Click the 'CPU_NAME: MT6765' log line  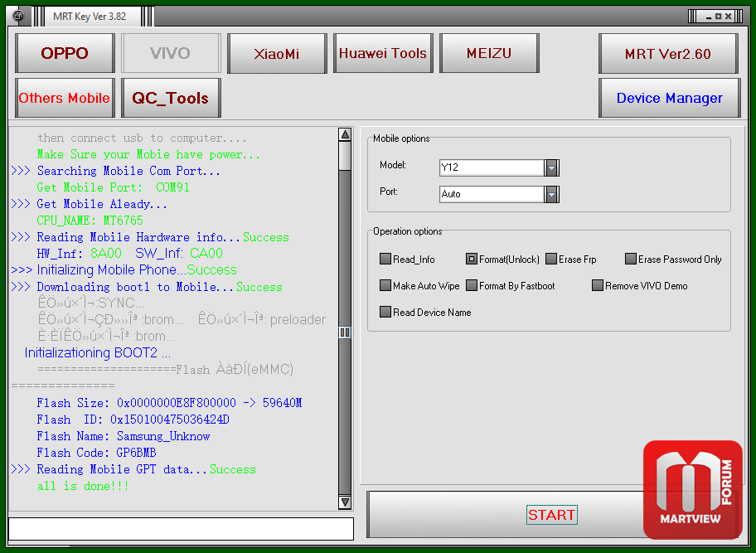pos(90,221)
